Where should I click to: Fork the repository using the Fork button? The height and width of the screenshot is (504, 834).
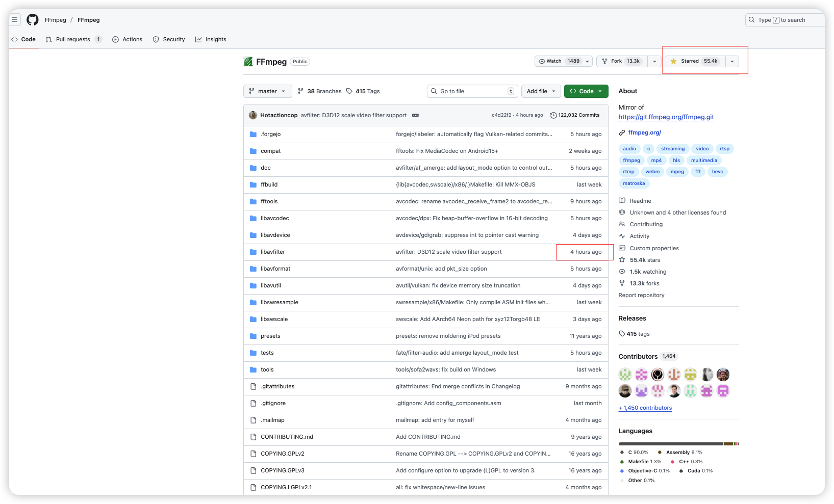pyautogui.click(x=622, y=61)
